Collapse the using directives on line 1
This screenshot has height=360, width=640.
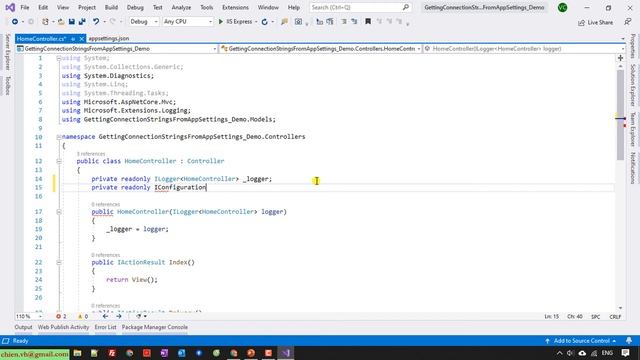coord(59,58)
